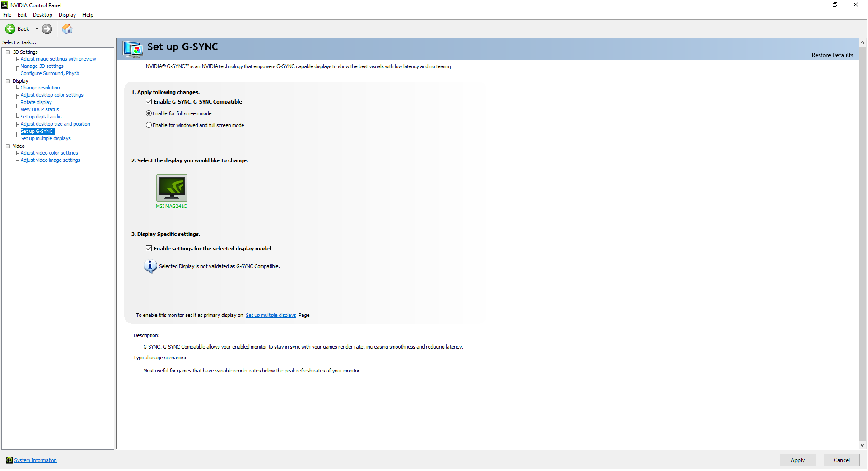Click the MSI MAG241C display name
The image size is (868, 471).
tap(171, 207)
